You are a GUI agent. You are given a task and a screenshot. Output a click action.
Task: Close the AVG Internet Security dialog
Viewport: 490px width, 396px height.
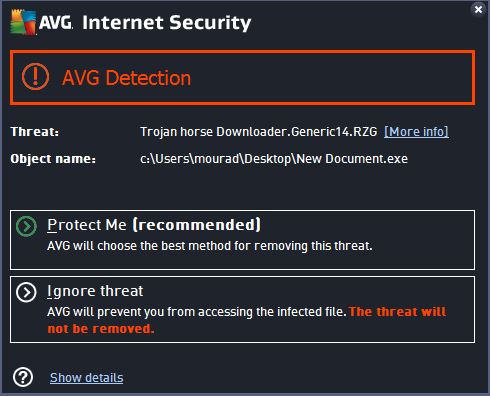[x=478, y=9]
